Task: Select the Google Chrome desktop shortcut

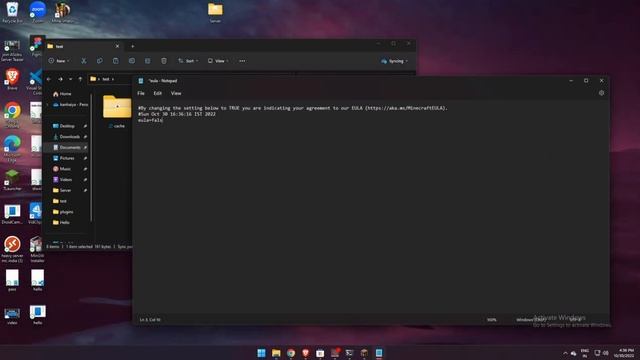Action: [x=12, y=114]
